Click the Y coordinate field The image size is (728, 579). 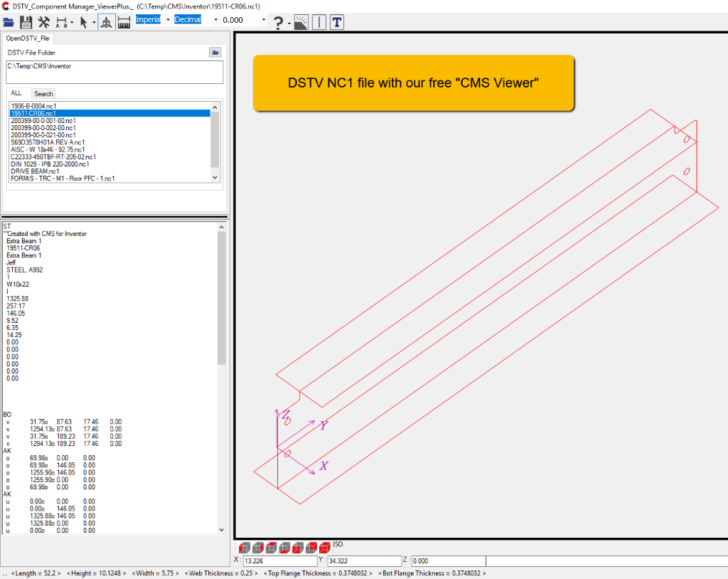pos(365,561)
